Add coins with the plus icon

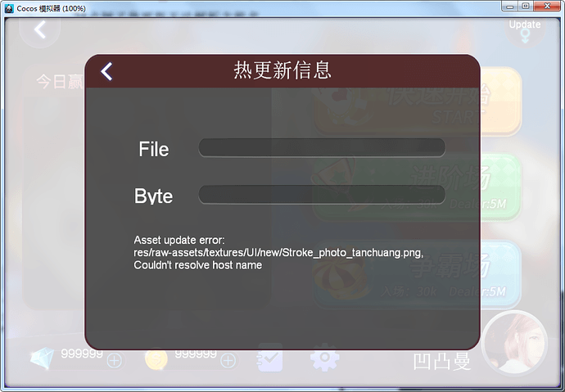click(228, 360)
